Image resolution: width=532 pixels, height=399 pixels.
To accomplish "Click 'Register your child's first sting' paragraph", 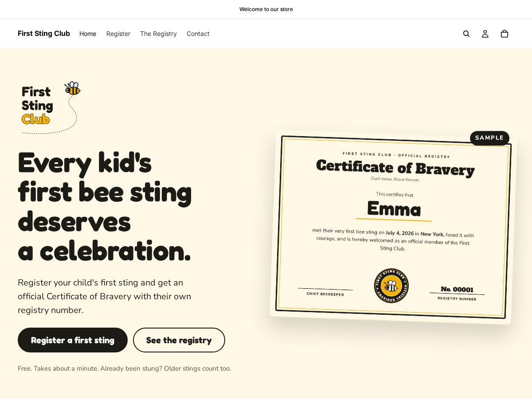I will (x=105, y=296).
